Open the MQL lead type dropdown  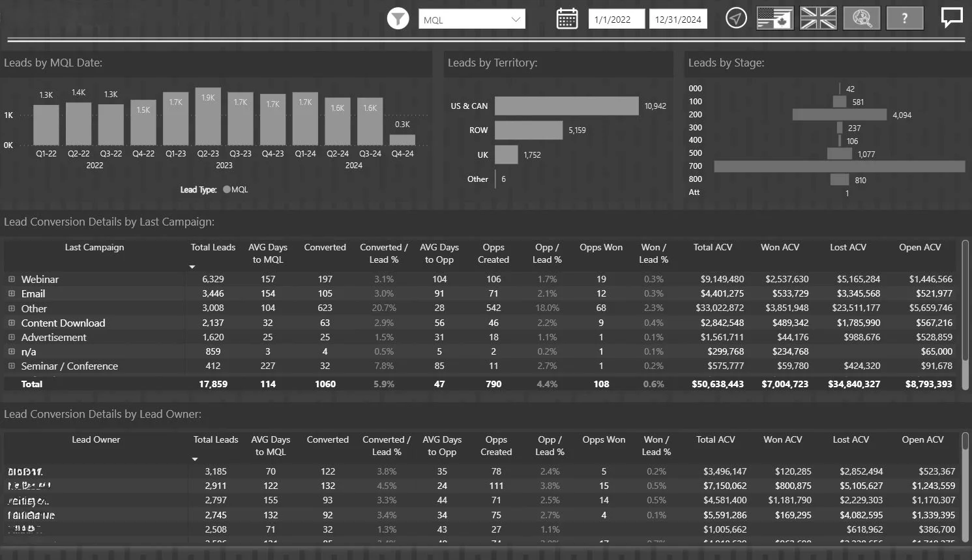coord(472,20)
